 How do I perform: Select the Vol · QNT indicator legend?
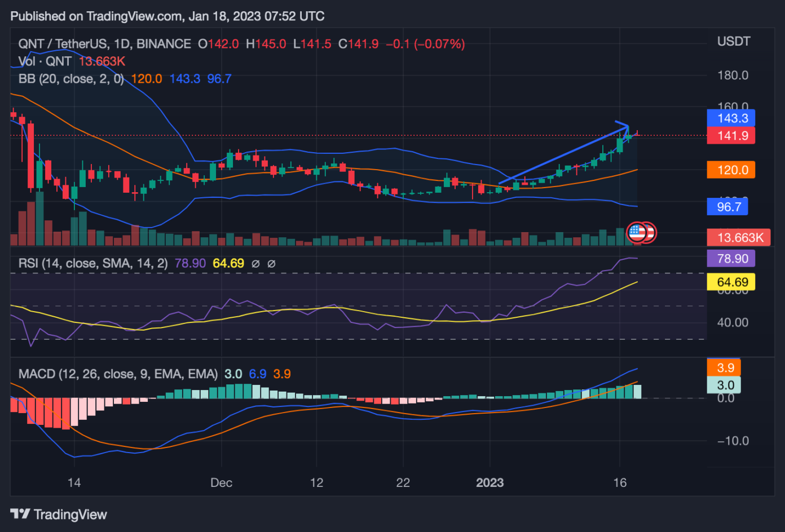click(45, 61)
